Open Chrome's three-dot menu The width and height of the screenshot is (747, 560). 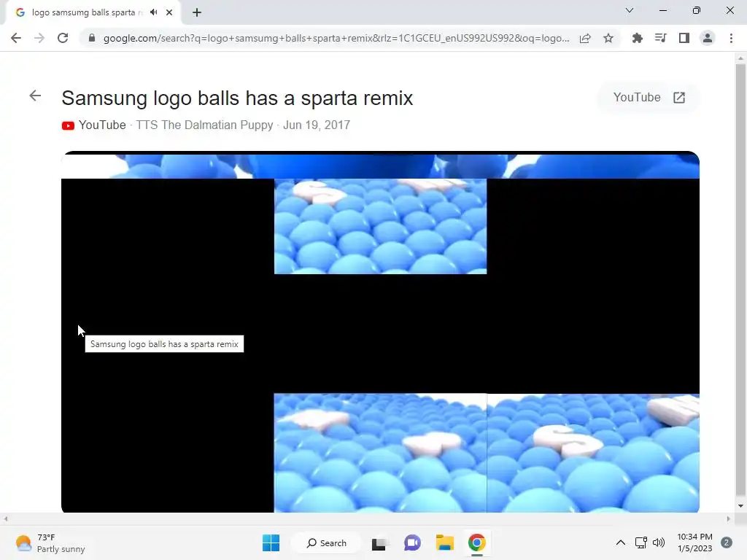tap(731, 38)
